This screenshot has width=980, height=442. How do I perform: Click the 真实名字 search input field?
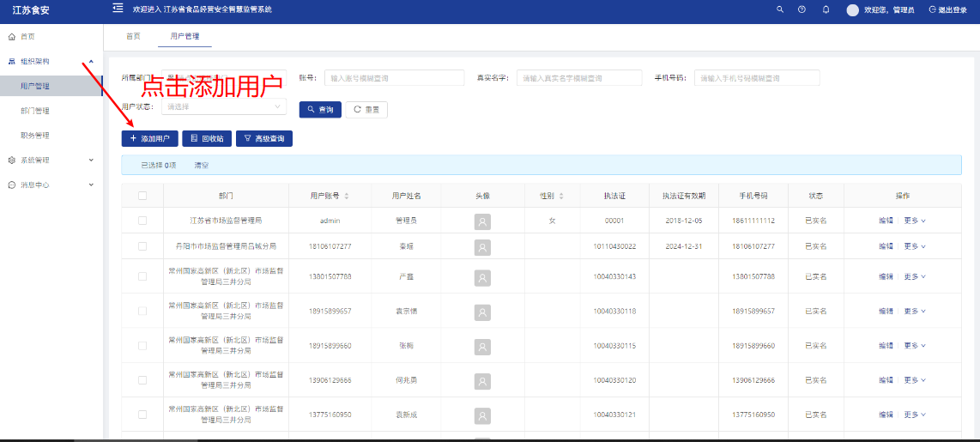coord(579,78)
